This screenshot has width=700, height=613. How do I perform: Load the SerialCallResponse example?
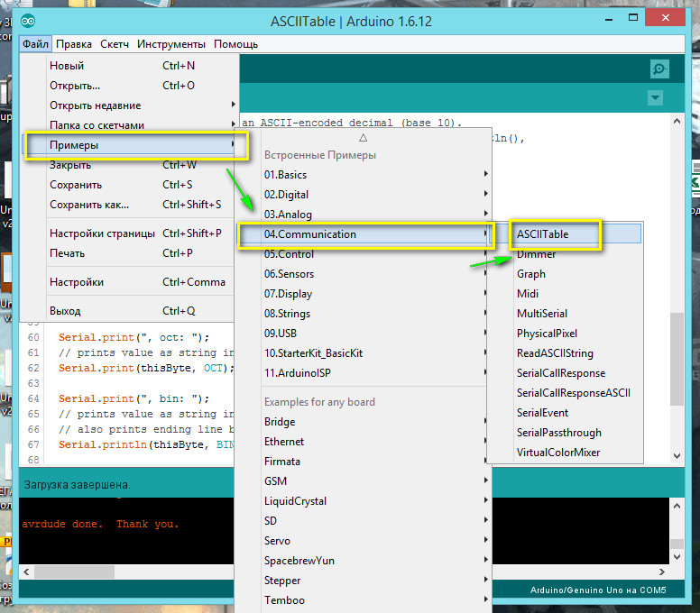click(x=566, y=373)
